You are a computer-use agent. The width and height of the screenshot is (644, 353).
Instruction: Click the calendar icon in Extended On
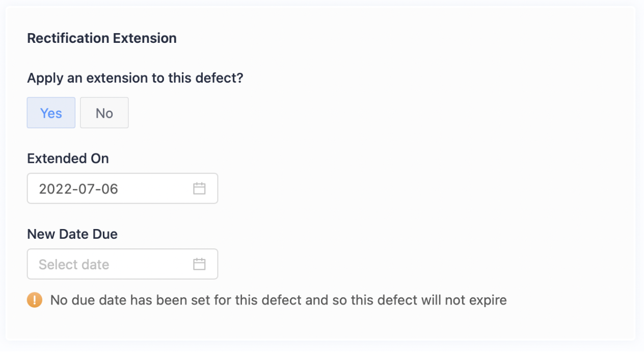199,189
